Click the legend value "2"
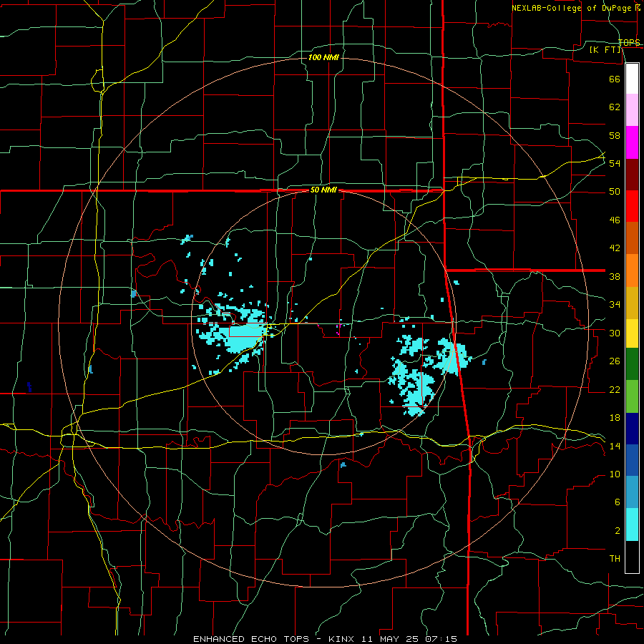This screenshot has width=644, height=644. [x=618, y=531]
